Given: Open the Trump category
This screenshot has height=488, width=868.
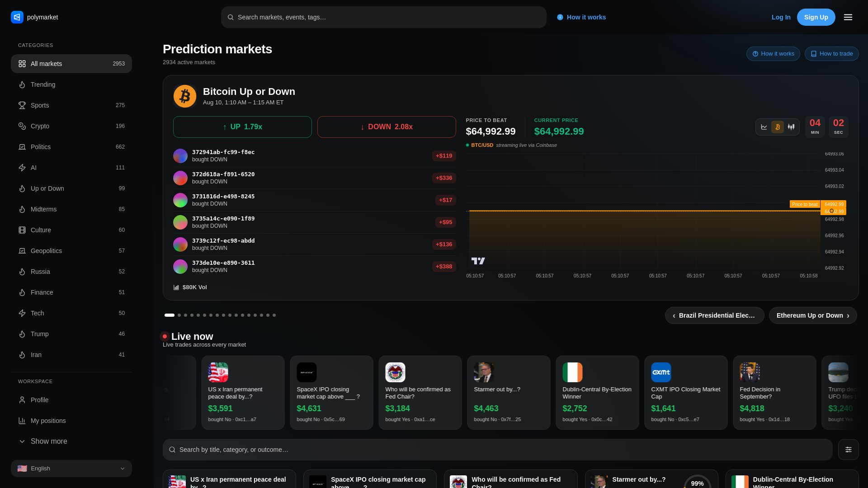Looking at the screenshot, I should (71, 334).
